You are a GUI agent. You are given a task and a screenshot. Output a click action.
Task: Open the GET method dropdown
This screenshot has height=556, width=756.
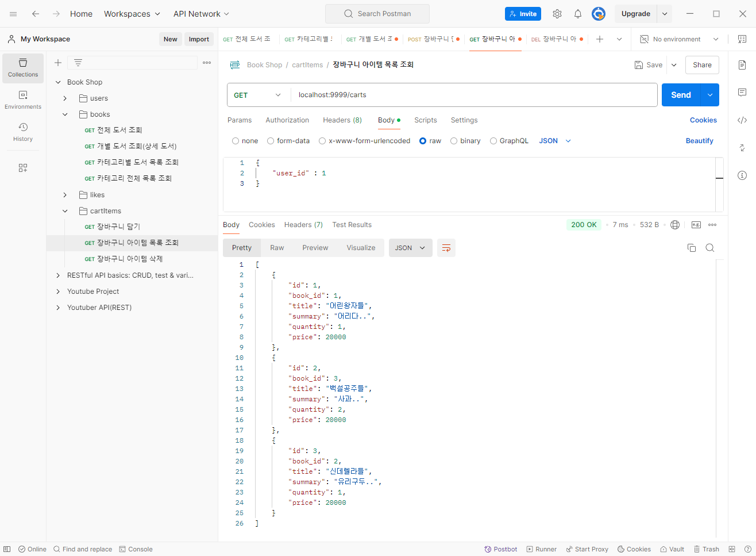[258, 95]
